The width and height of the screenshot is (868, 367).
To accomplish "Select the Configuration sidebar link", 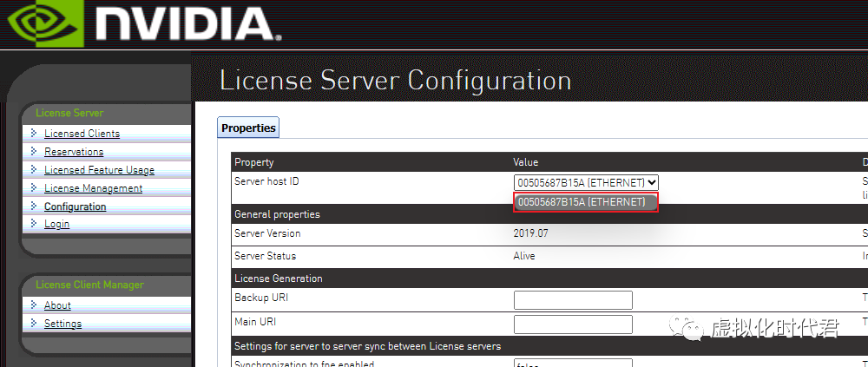I will 75,206.
